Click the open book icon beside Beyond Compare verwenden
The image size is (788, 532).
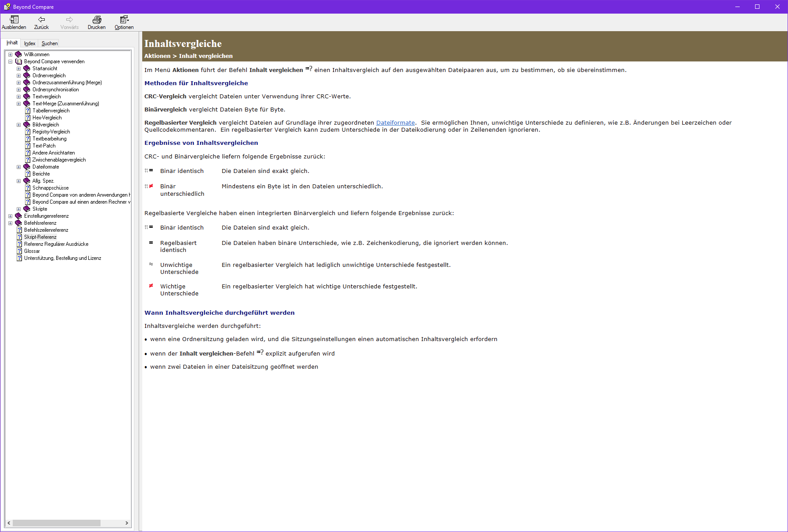(18, 61)
